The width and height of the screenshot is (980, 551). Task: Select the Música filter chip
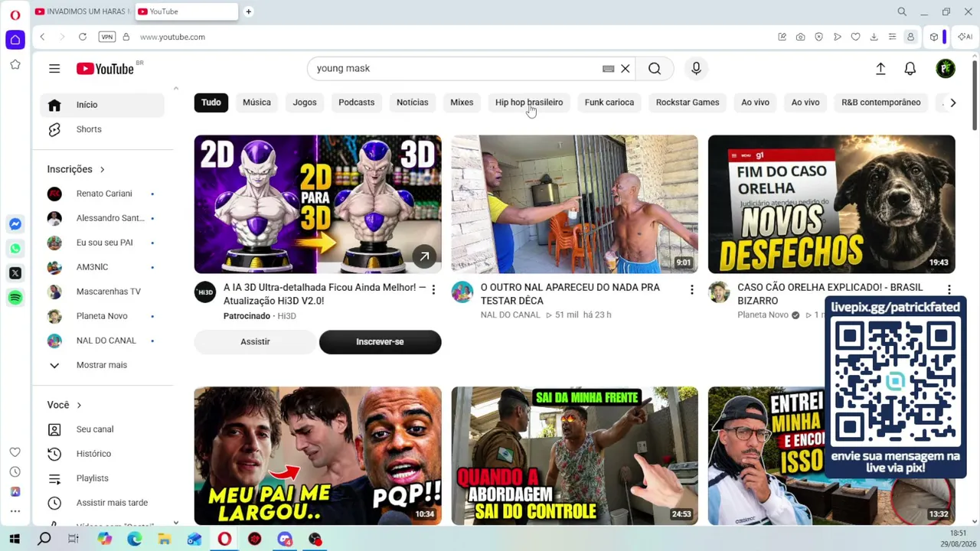pyautogui.click(x=256, y=103)
